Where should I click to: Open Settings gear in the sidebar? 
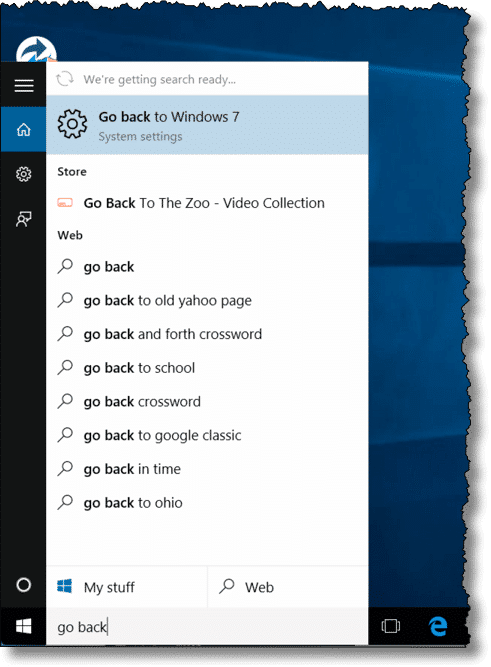click(23, 174)
